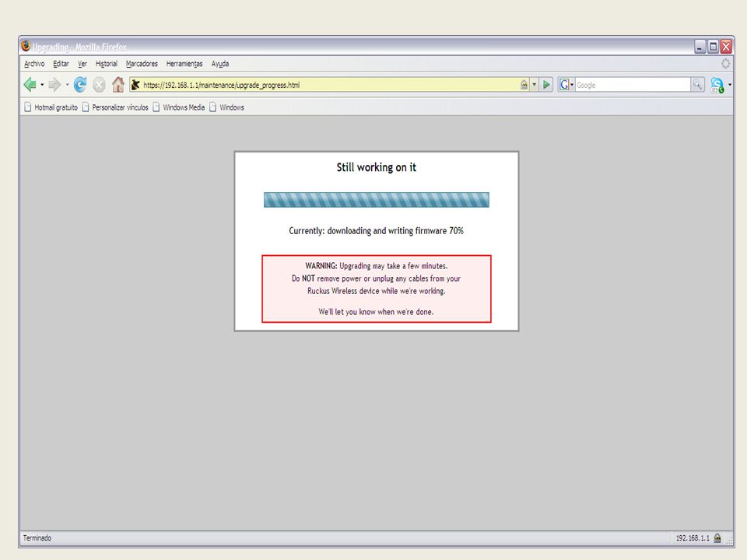The width and height of the screenshot is (747, 560).
Task: Open the Back history dropdown arrow
Action: coord(42,85)
